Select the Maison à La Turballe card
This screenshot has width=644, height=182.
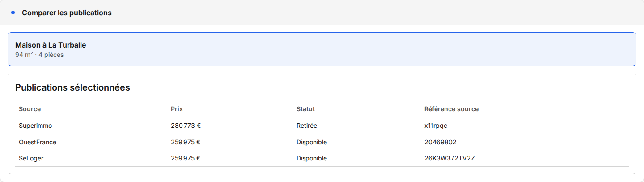click(322, 49)
